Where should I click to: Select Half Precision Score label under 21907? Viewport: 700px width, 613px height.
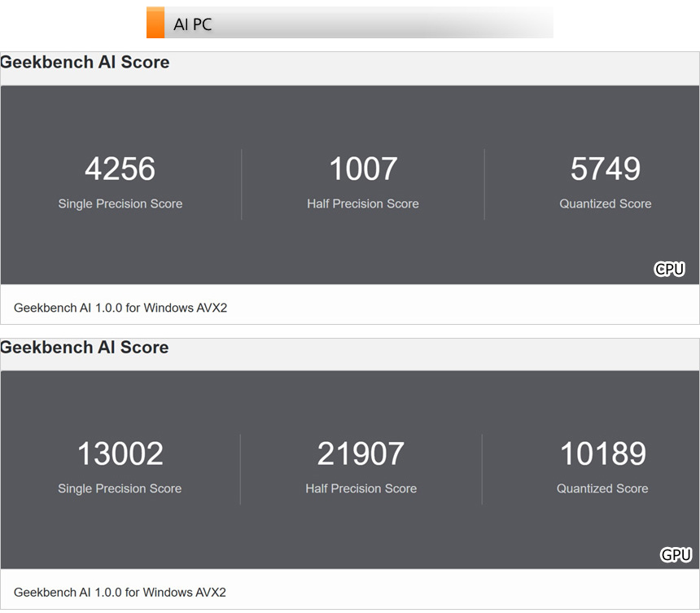[x=361, y=488]
